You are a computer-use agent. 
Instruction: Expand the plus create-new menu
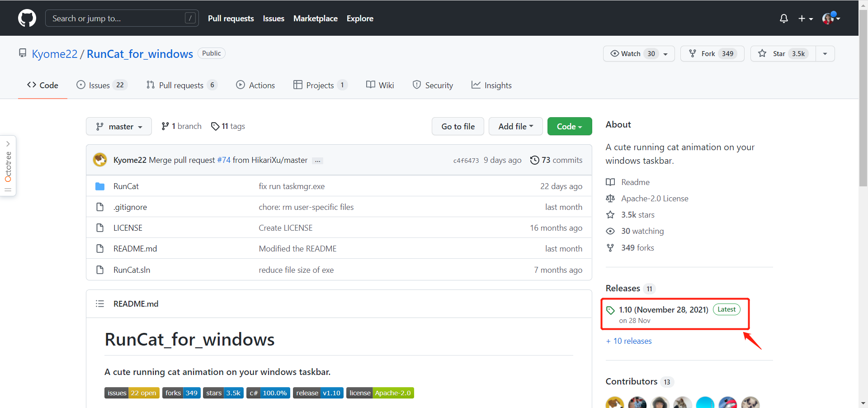point(806,19)
